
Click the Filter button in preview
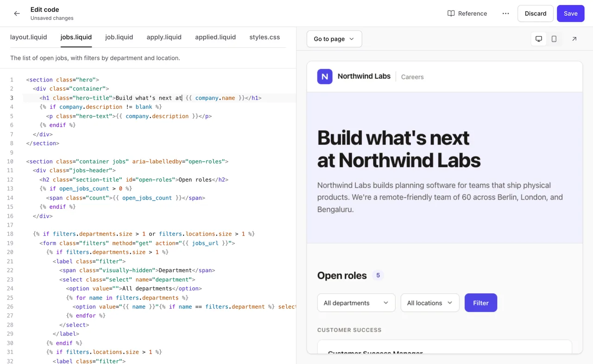click(481, 303)
